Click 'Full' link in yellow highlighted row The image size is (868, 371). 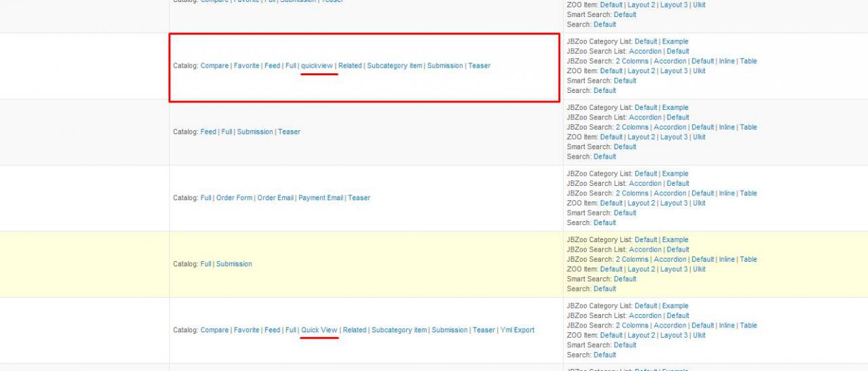pyautogui.click(x=205, y=264)
